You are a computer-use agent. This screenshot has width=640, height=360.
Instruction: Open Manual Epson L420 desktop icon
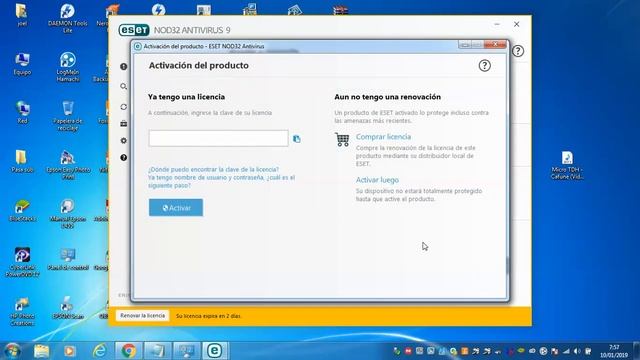click(68, 213)
